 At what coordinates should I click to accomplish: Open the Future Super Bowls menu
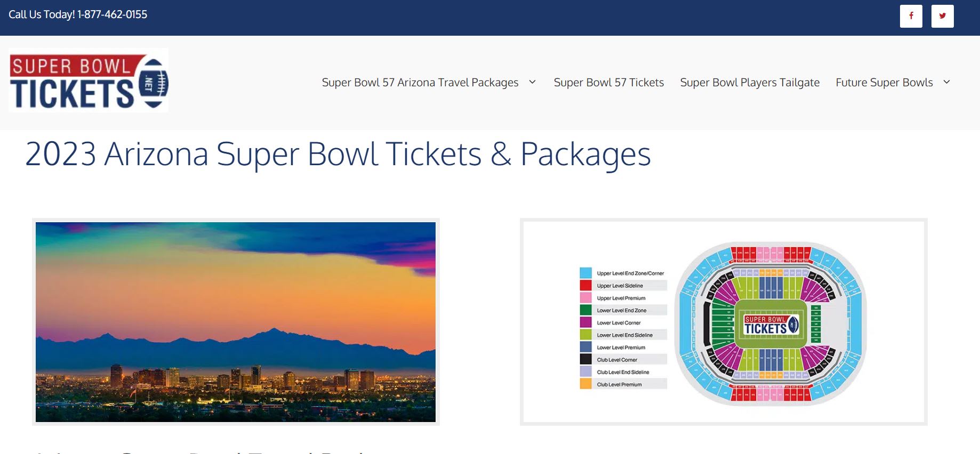tap(883, 83)
